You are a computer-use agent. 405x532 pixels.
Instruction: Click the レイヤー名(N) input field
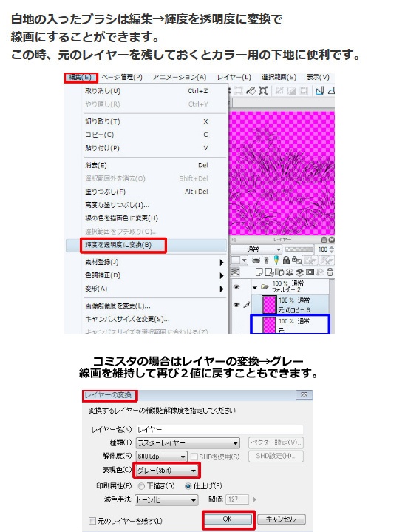tap(220, 430)
